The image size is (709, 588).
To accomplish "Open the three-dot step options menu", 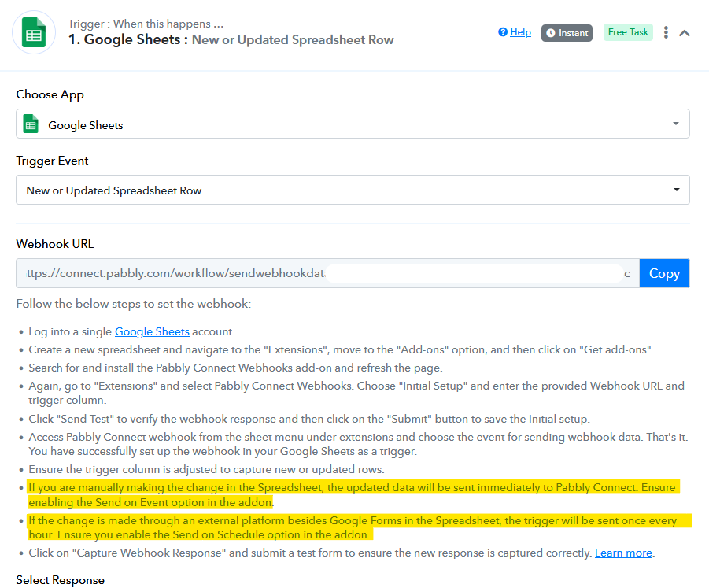I will (666, 32).
